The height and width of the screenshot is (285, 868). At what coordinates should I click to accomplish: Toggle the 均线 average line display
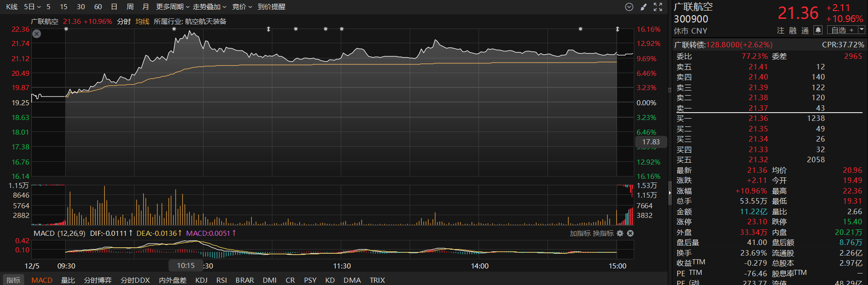click(x=142, y=22)
